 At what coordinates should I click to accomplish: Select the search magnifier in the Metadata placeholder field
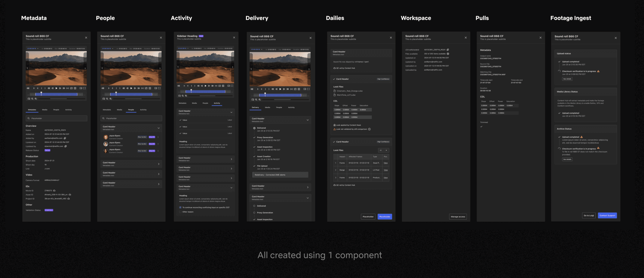pos(28,118)
